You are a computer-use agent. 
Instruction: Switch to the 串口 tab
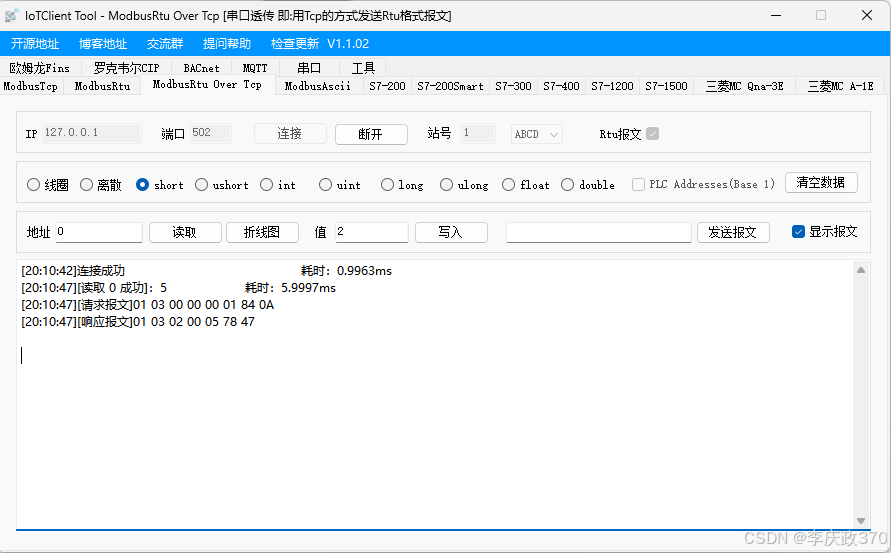pos(309,68)
